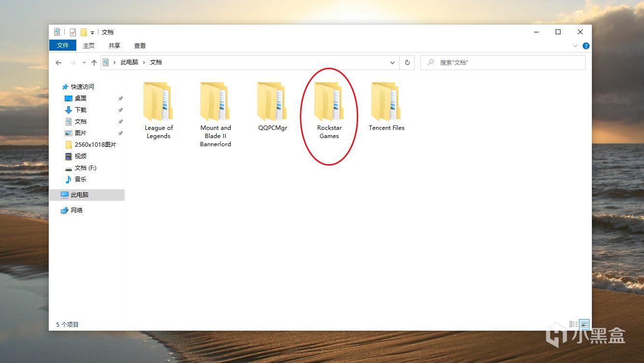Open 图片 in the sidebar
The image size is (644, 363).
point(80,133)
